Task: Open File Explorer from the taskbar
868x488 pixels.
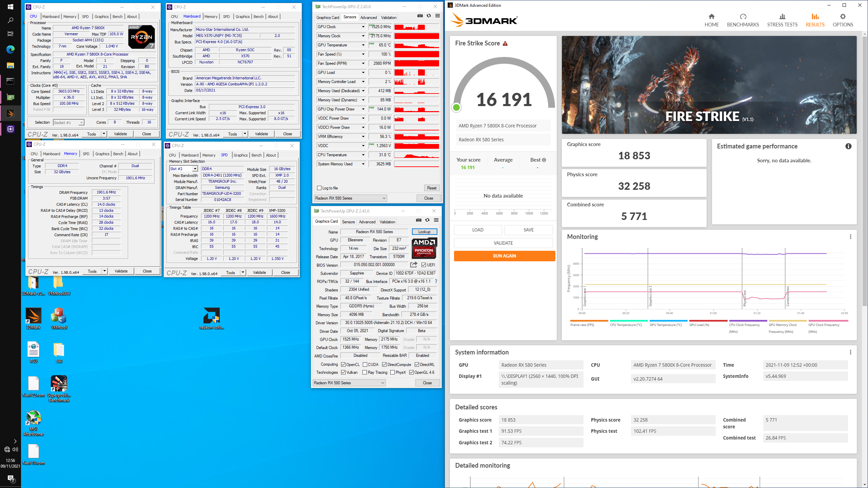Action: point(11,65)
